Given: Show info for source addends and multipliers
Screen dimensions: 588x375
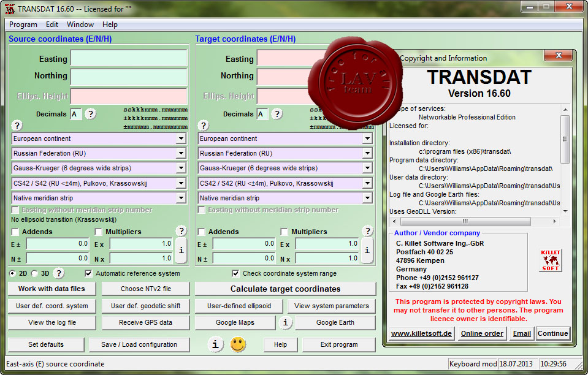Looking at the screenshot, I should [x=181, y=250].
